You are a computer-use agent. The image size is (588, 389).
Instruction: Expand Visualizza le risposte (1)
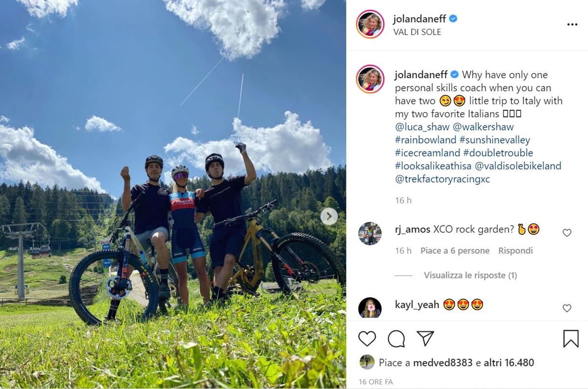point(470,275)
